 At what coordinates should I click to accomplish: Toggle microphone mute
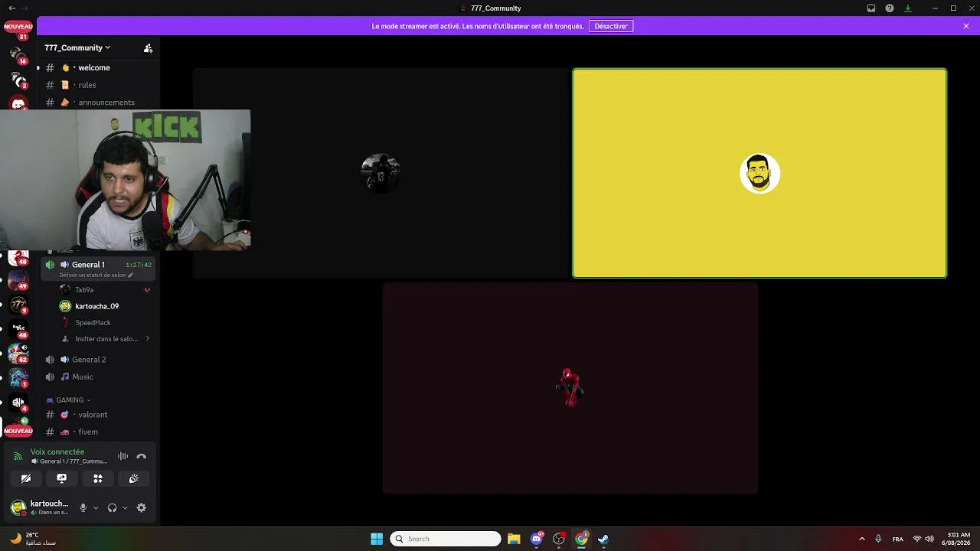pyautogui.click(x=83, y=507)
